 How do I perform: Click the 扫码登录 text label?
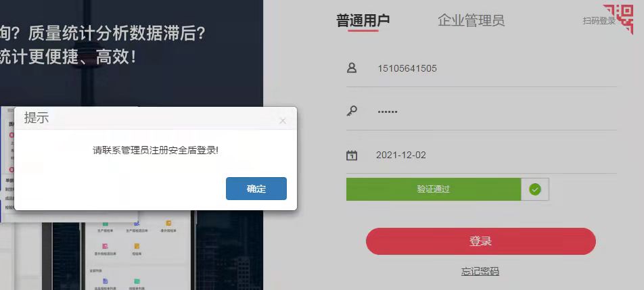pyautogui.click(x=599, y=20)
